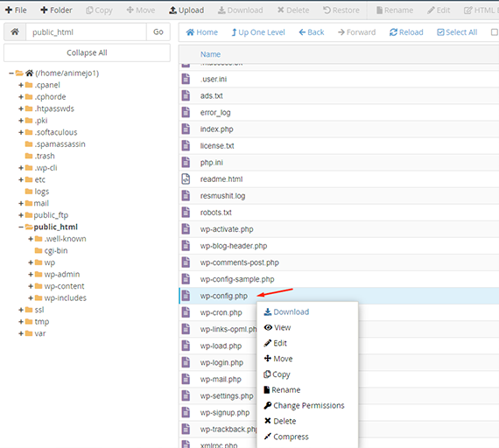Image resolution: width=499 pixels, height=448 pixels.
Task: Click the toolbar Edit button
Action: click(x=439, y=10)
